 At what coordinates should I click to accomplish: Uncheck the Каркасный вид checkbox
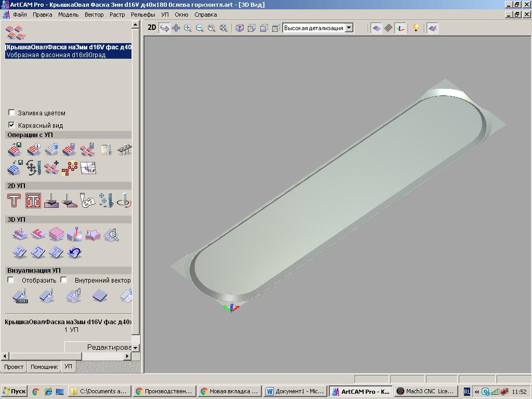[12, 125]
